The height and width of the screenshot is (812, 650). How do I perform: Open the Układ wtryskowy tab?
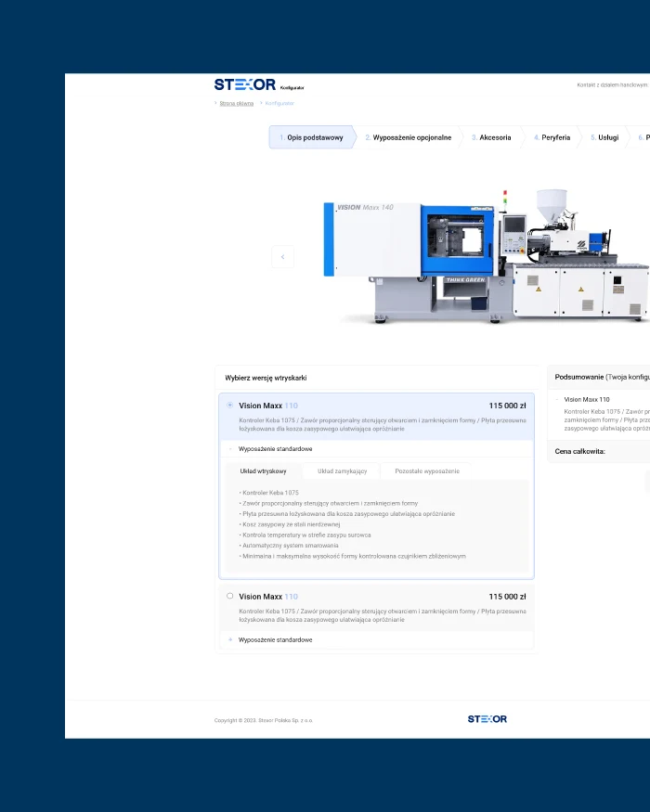(x=264, y=471)
